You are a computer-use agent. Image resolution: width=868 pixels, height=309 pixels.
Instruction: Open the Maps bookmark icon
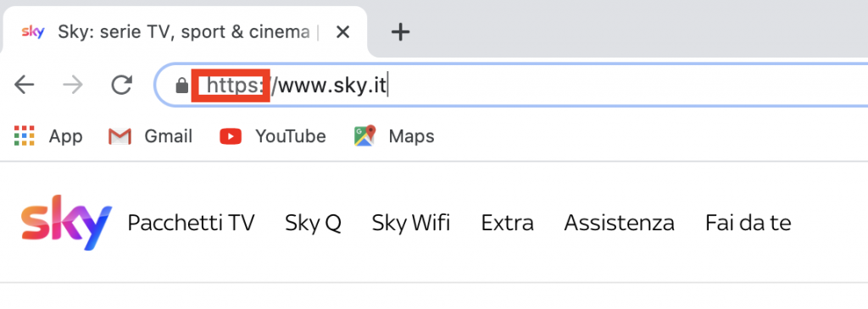coord(364,135)
